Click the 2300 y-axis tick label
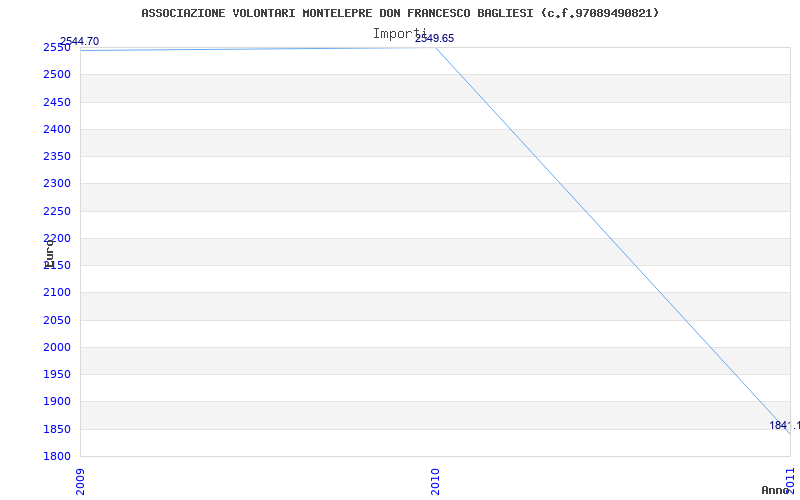The width and height of the screenshot is (800, 500). [x=57, y=184]
